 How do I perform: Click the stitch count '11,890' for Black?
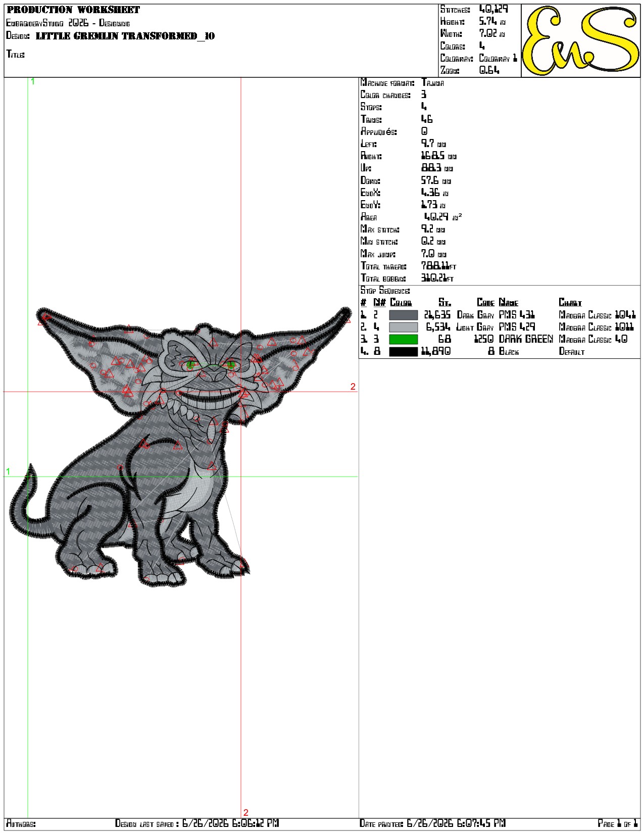[x=436, y=351]
